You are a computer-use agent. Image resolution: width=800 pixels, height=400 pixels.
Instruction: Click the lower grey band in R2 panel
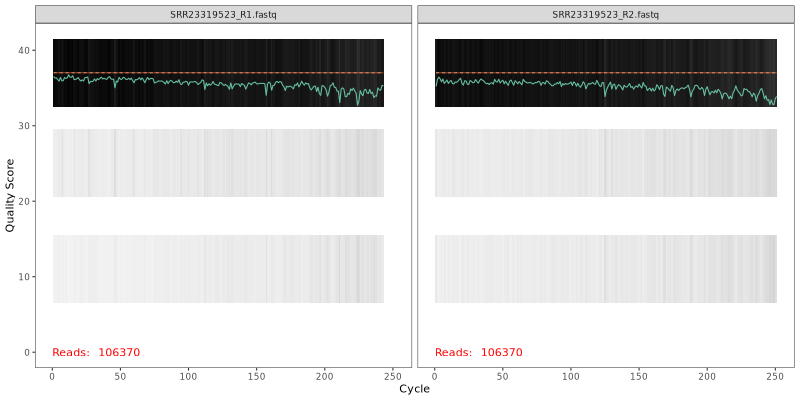[x=606, y=269]
